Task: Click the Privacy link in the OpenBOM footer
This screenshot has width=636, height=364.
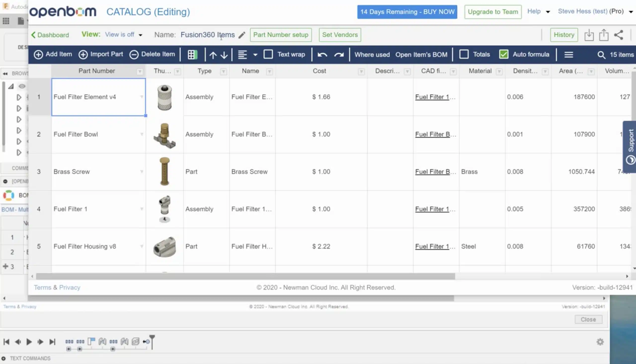Action: pyautogui.click(x=70, y=288)
